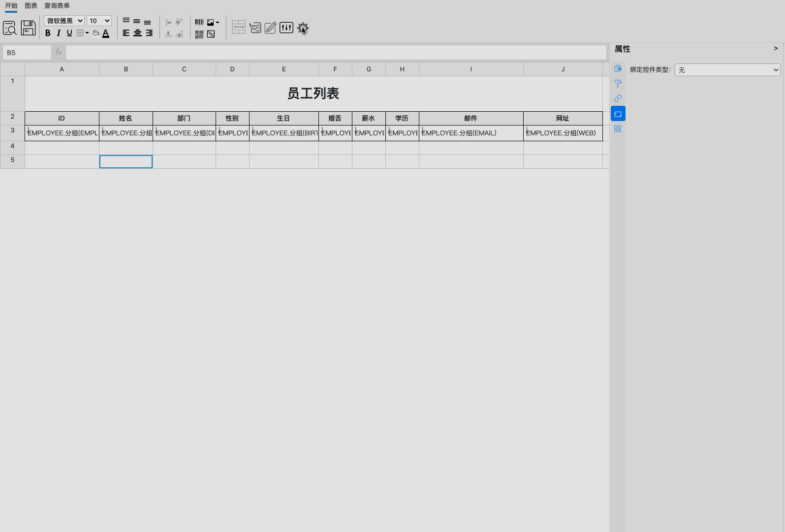Open the gear settings icon in toolbar

(x=302, y=28)
